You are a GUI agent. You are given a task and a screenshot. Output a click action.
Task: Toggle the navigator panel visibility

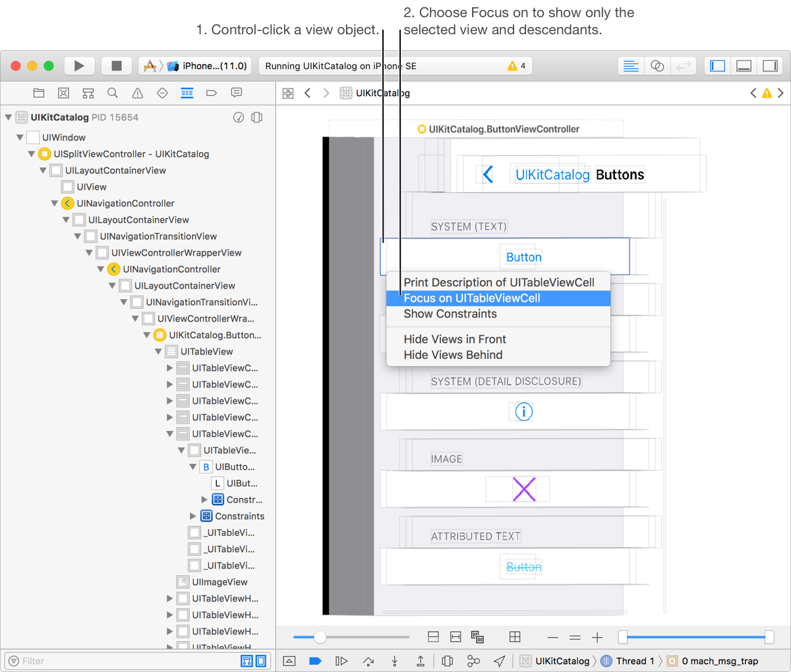click(718, 66)
